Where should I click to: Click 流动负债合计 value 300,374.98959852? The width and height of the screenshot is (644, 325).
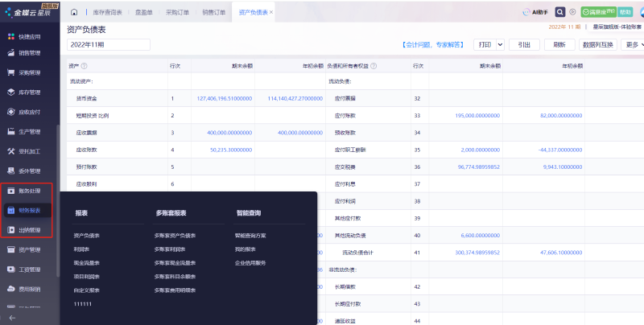pyautogui.click(x=477, y=253)
